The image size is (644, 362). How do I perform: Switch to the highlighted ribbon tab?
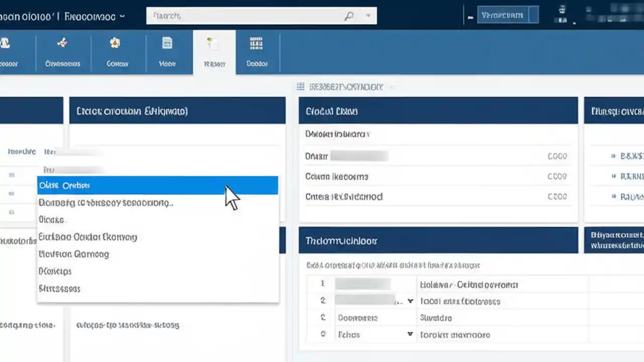[x=213, y=52]
